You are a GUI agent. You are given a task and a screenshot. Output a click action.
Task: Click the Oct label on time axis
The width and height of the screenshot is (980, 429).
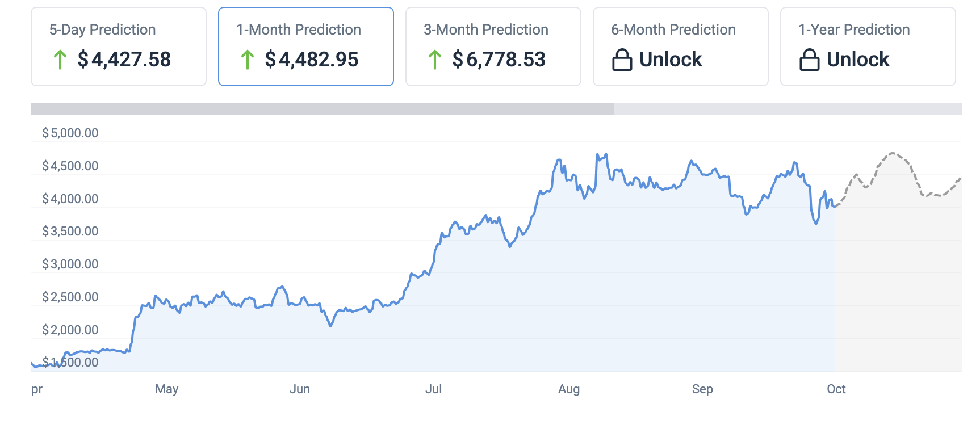tap(836, 389)
